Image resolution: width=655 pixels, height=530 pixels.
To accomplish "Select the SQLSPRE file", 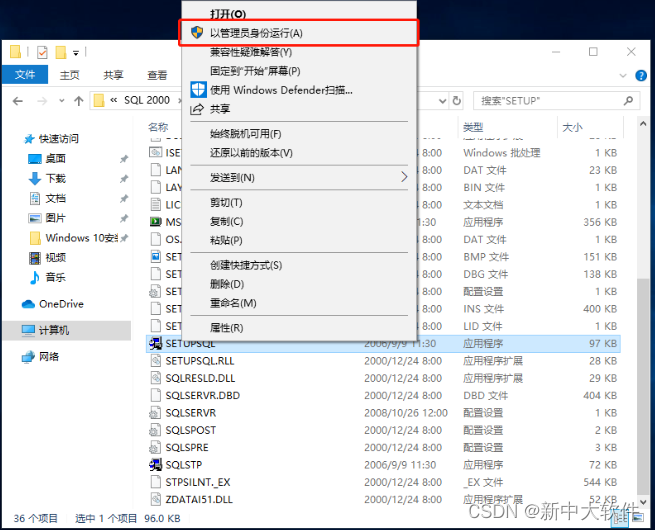I will (x=187, y=448).
